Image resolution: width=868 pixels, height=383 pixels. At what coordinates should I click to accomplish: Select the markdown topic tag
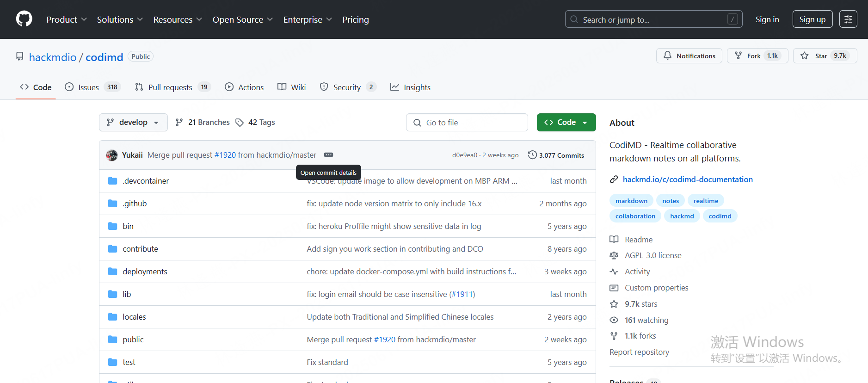[x=631, y=201]
